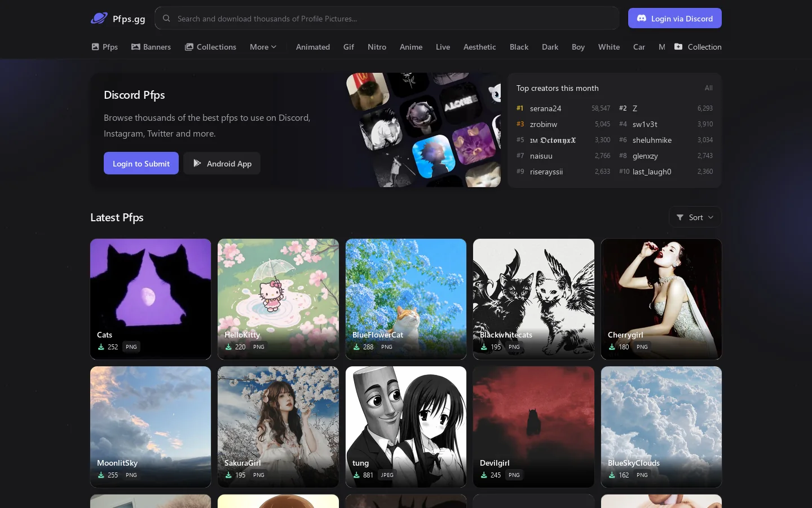Click the download icon on Cats card
This screenshot has width=812, height=508.
(x=101, y=347)
